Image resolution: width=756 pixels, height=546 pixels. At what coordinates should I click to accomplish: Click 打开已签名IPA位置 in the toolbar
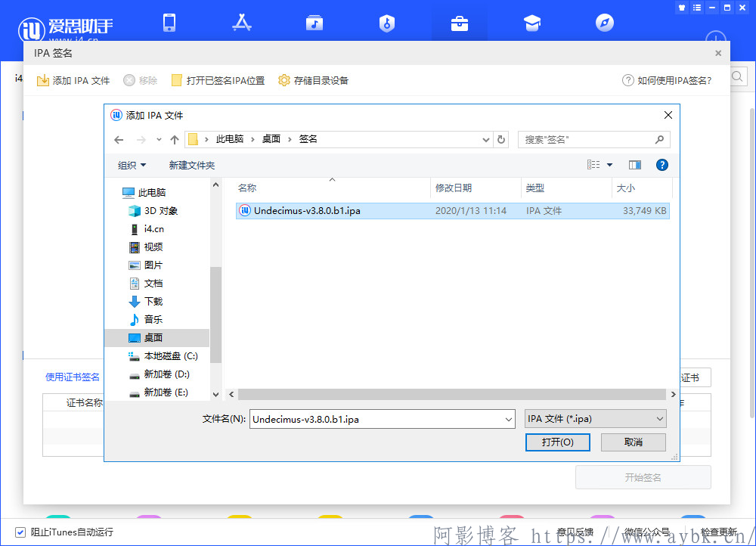point(218,81)
